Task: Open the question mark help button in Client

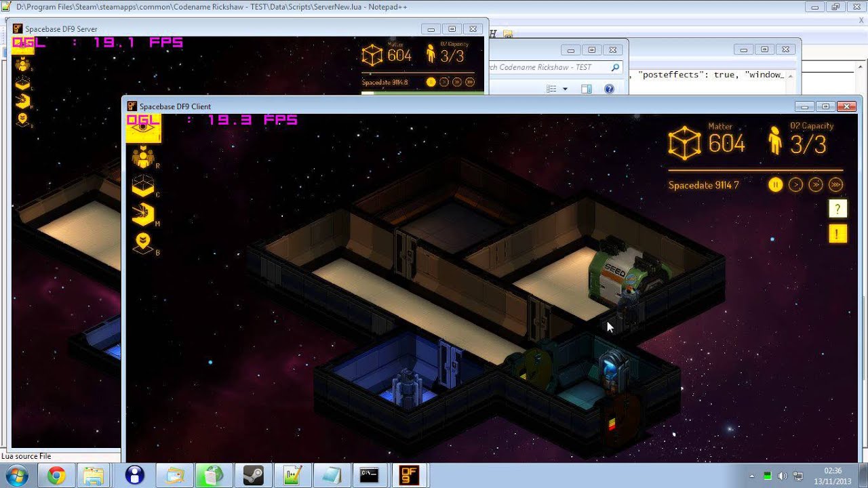Action: (837, 209)
